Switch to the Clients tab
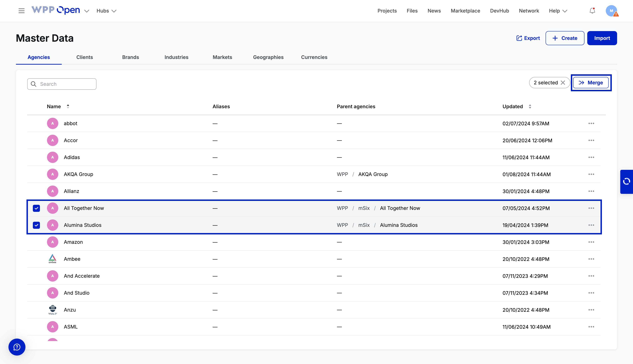The height and width of the screenshot is (364, 633). (85, 57)
